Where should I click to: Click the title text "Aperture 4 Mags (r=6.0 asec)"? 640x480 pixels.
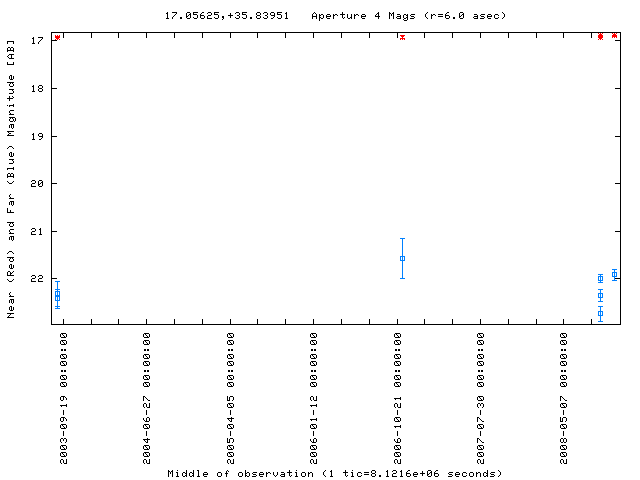pyautogui.click(x=409, y=16)
